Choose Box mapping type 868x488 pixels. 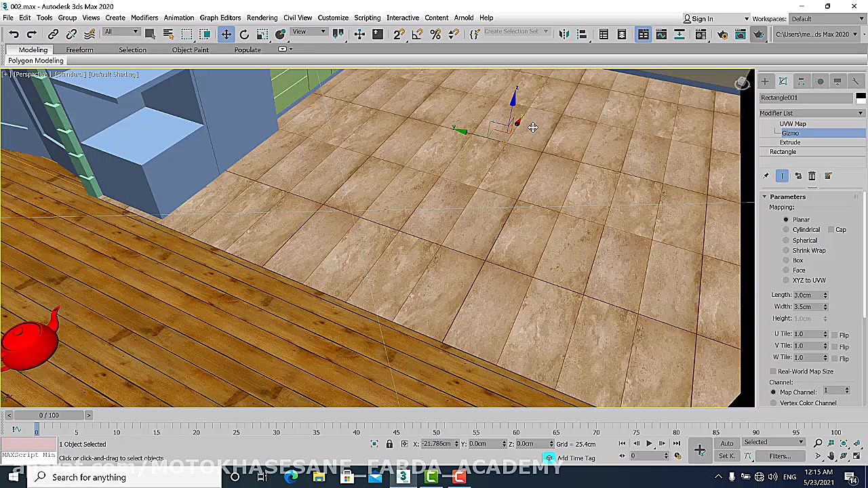coord(786,260)
